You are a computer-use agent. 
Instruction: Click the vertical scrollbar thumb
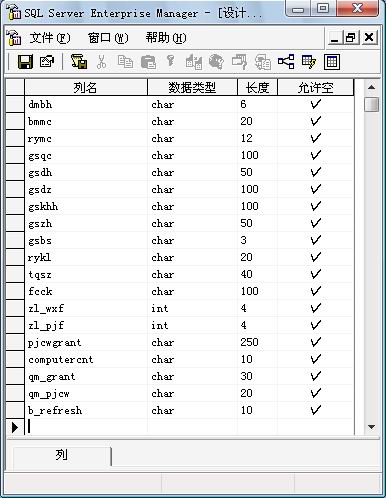click(371, 104)
